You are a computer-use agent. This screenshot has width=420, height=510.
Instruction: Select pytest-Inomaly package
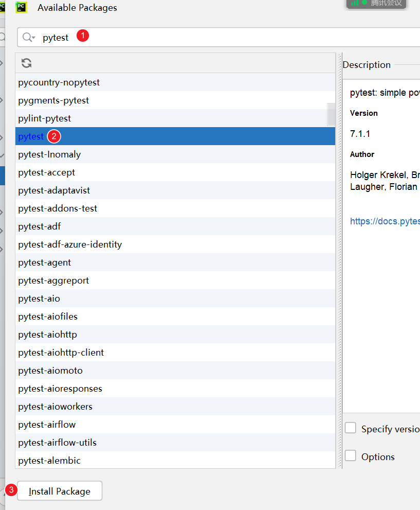pos(175,154)
